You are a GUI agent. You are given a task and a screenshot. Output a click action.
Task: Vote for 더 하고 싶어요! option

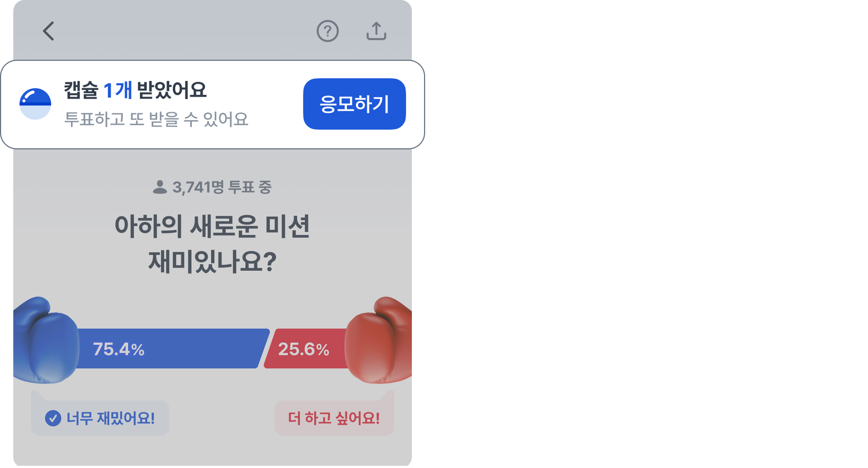pyautogui.click(x=334, y=418)
